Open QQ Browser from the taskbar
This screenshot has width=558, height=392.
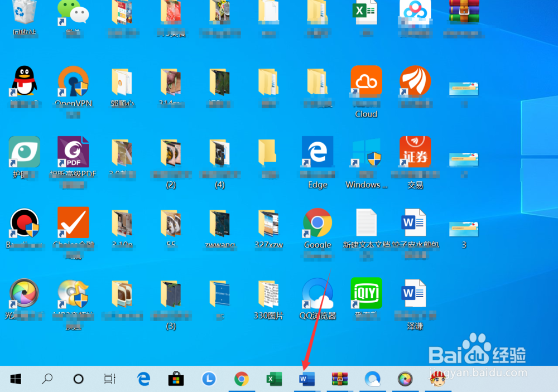pos(373,379)
